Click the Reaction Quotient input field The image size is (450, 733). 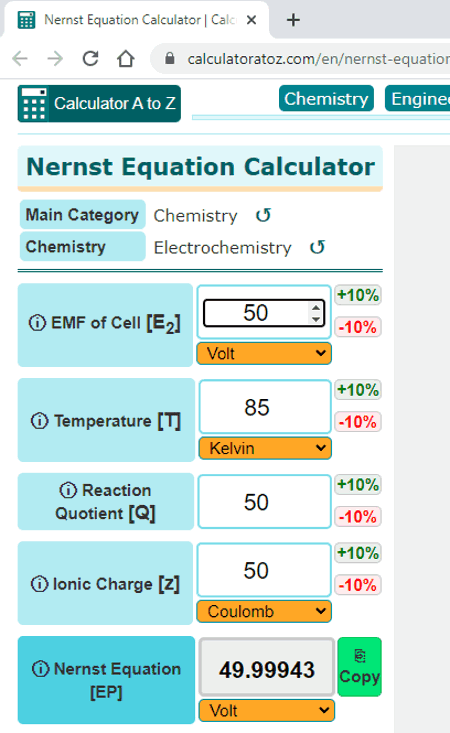[264, 502]
